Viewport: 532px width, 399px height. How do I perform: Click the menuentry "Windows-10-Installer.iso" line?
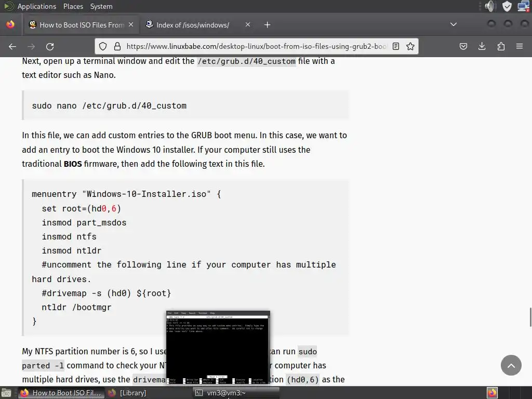coord(126,194)
